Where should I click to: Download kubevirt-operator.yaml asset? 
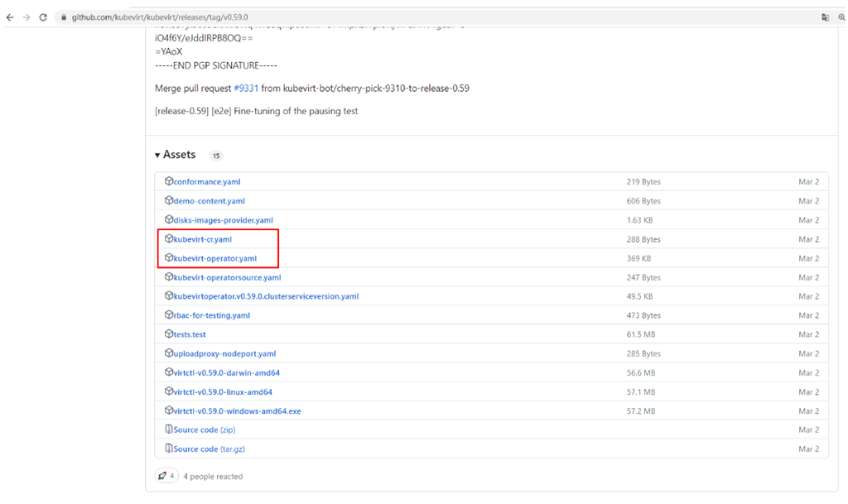point(215,259)
